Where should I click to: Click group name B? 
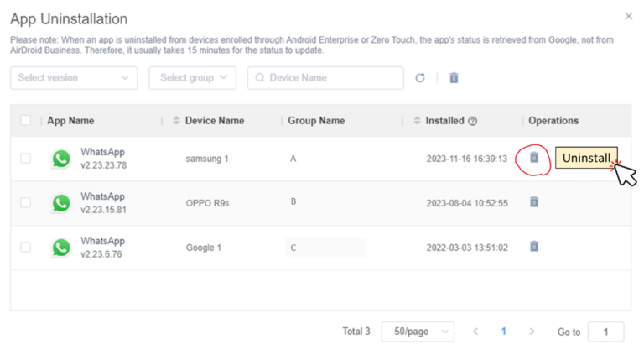[x=293, y=201]
